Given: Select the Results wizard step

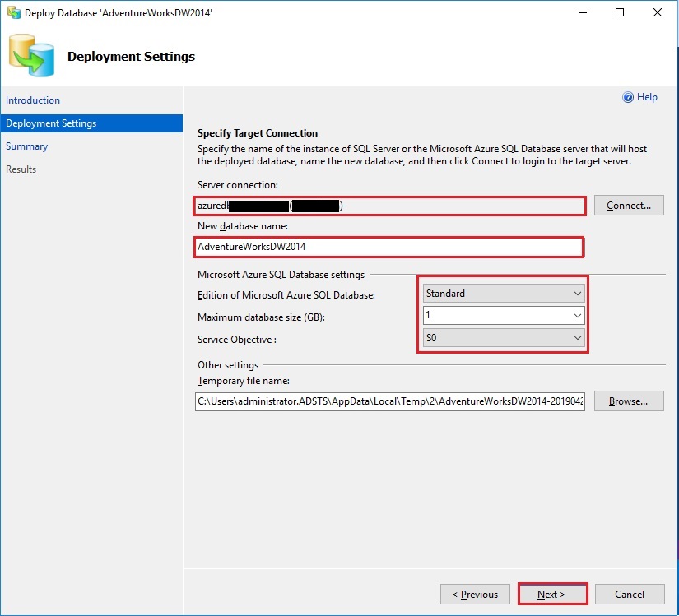Looking at the screenshot, I should (x=21, y=169).
